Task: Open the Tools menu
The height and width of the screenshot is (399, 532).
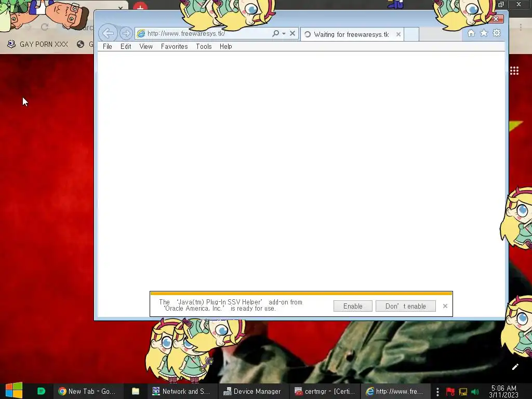Action: click(x=204, y=46)
